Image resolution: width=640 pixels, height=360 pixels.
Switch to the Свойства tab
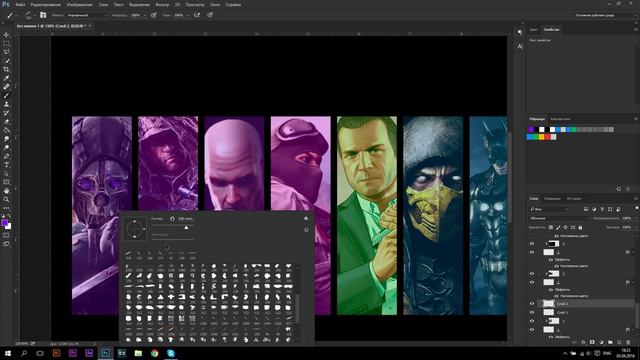point(551,29)
